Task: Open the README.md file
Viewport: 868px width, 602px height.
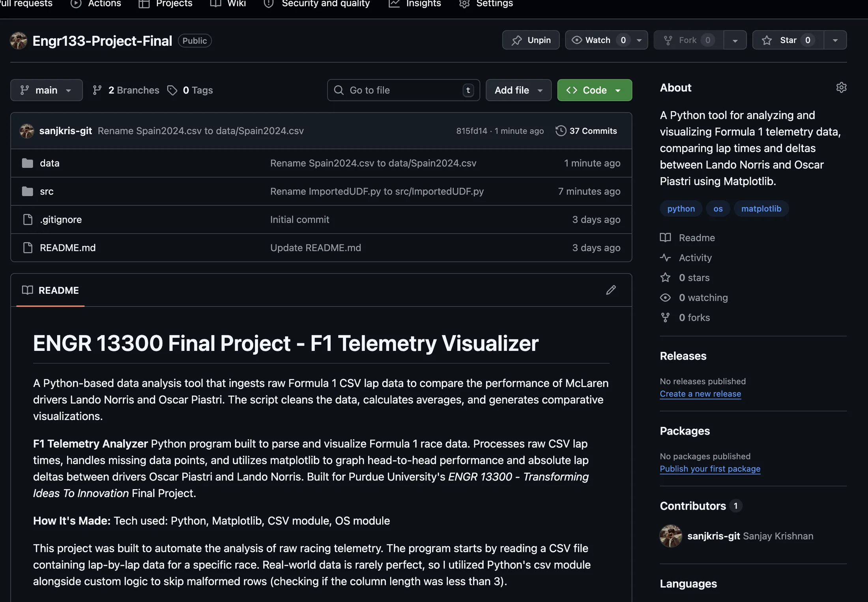Action: click(68, 248)
